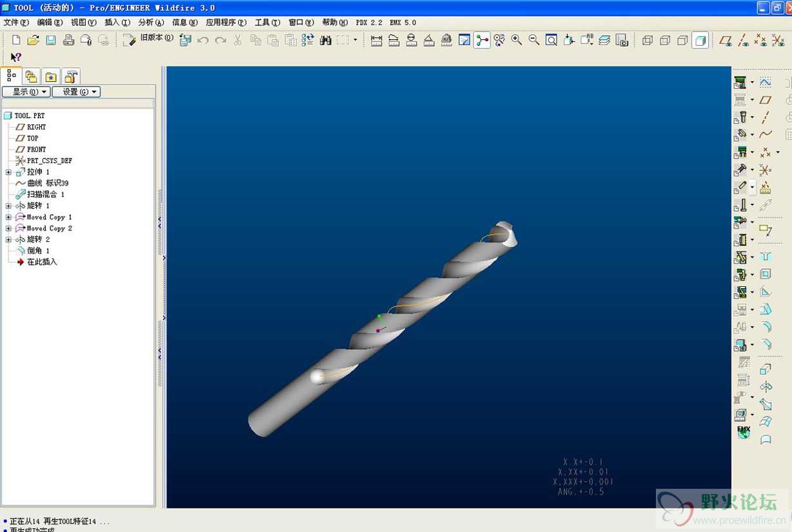Open the EMX 5.0 menu
The image size is (792, 532).
click(403, 23)
